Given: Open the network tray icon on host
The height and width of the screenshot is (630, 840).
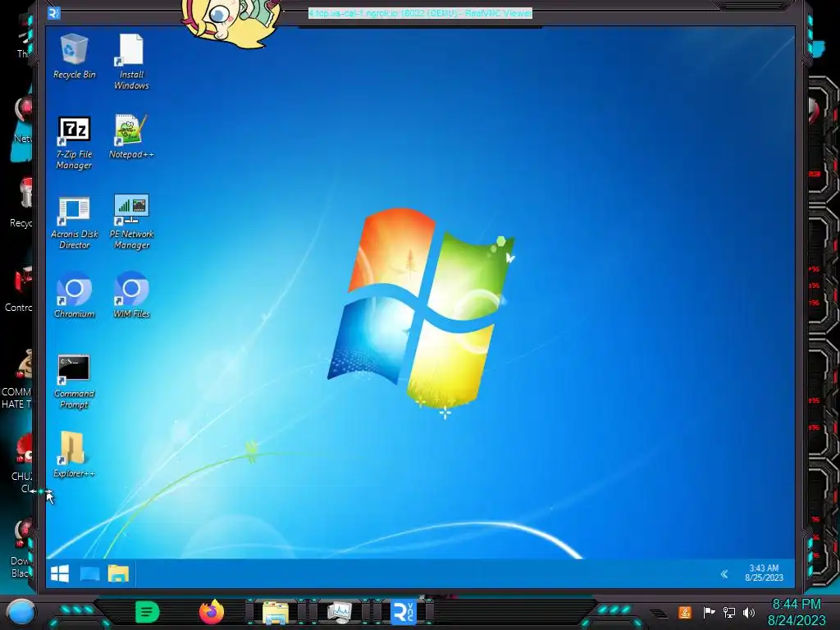Looking at the screenshot, I should [728, 612].
